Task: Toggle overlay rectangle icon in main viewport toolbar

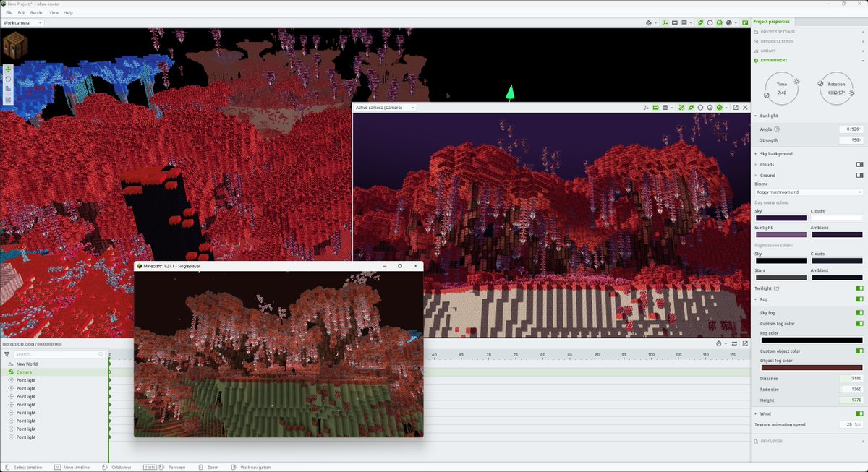Action: tap(675, 23)
